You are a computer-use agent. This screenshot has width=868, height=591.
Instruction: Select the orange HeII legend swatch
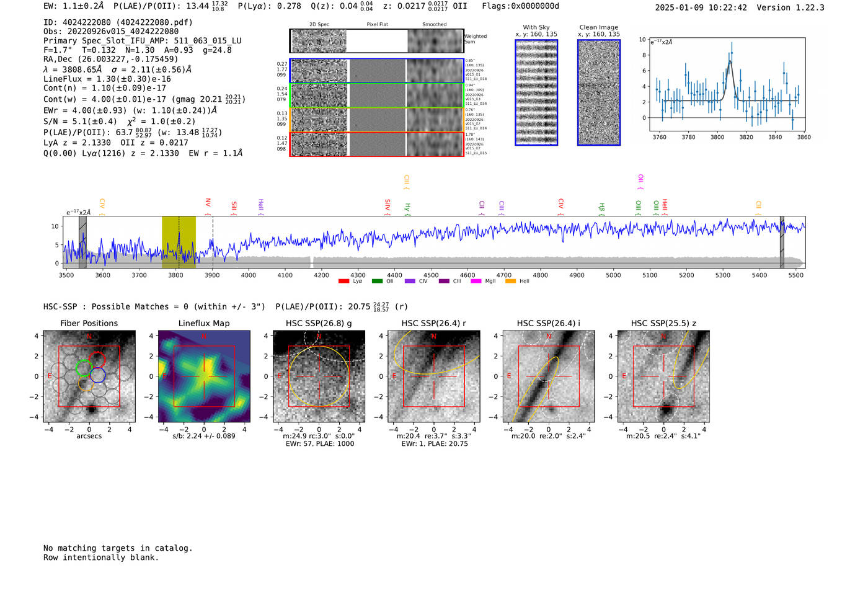(x=511, y=282)
